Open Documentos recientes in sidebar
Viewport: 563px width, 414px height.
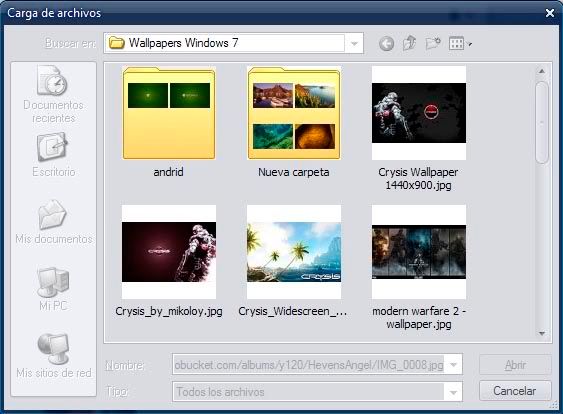(53, 94)
